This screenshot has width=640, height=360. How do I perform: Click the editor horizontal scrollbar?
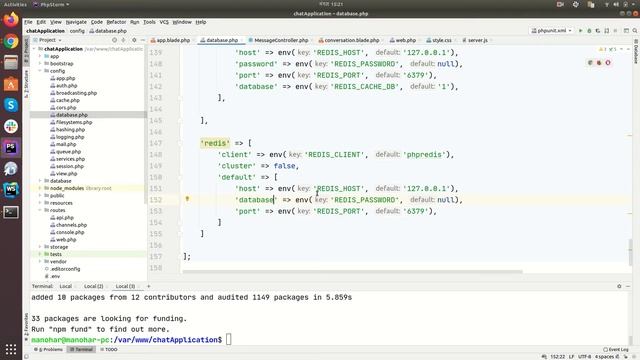click(x=352, y=271)
